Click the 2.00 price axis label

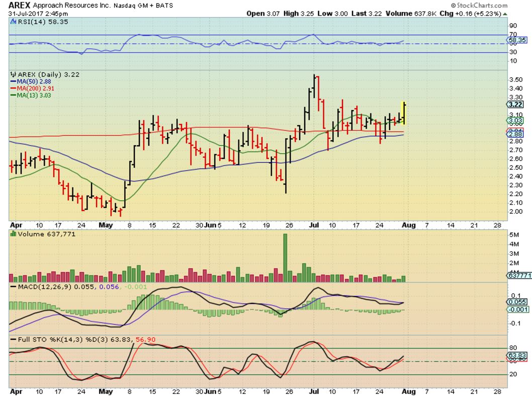click(516, 212)
